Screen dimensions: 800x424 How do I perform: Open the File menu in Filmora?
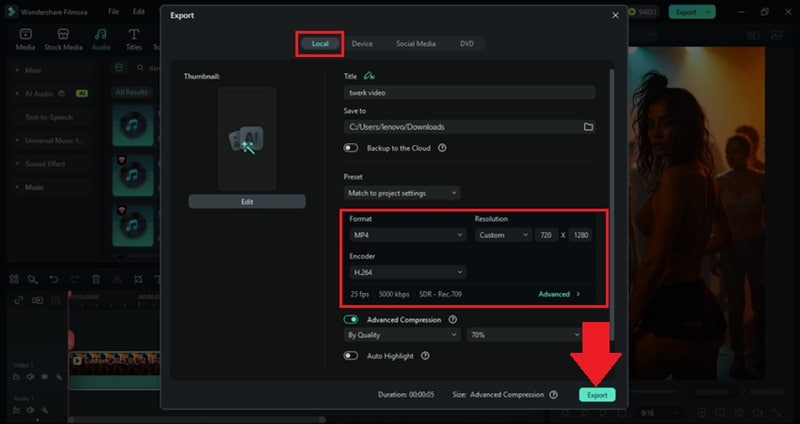pos(113,12)
